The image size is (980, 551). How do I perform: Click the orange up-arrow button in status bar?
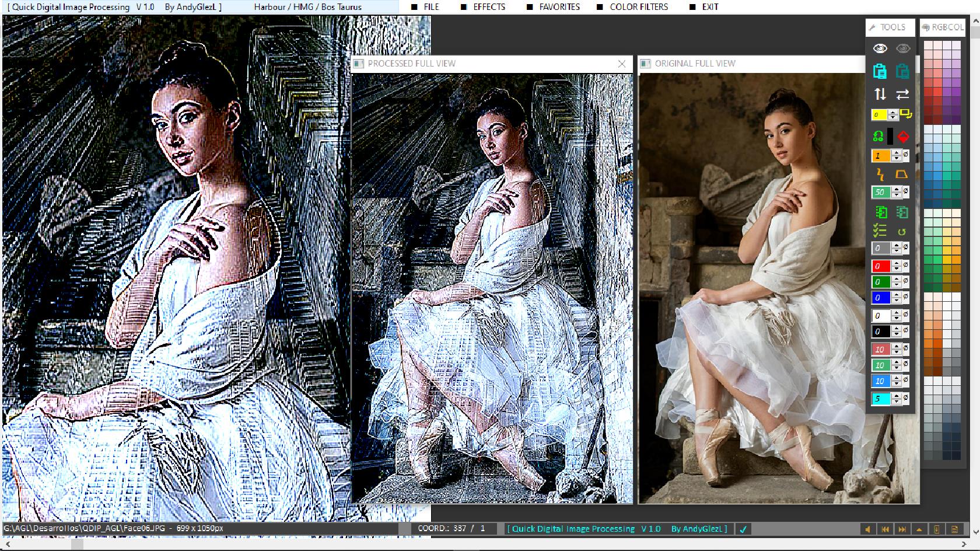pyautogui.click(x=919, y=529)
